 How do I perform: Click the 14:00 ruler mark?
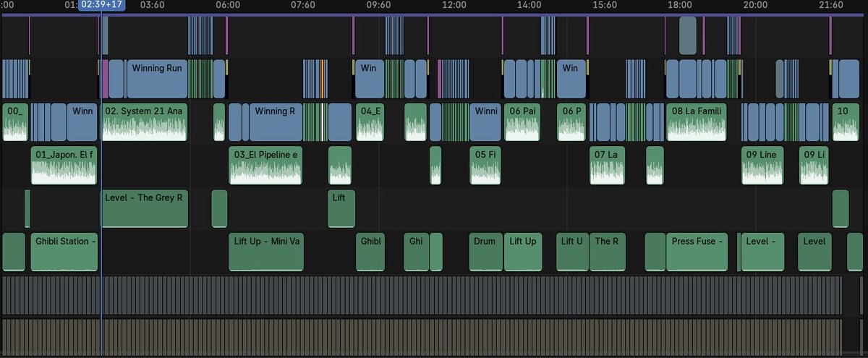[x=529, y=5]
